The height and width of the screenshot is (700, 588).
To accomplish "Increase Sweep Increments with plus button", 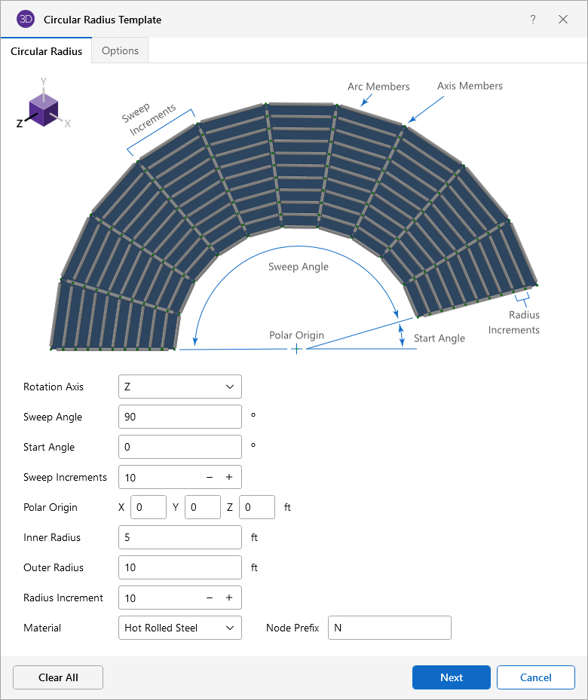I will (229, 477).
